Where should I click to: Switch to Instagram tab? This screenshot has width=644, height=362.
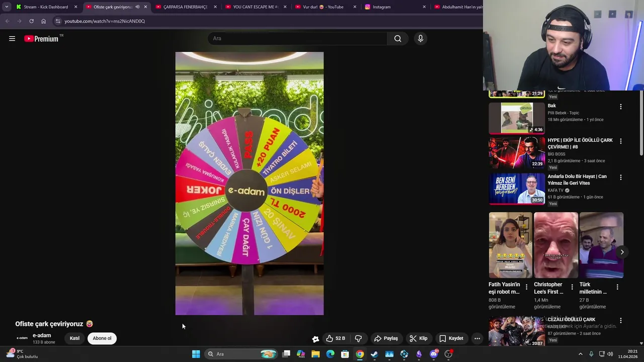point(395,7)
